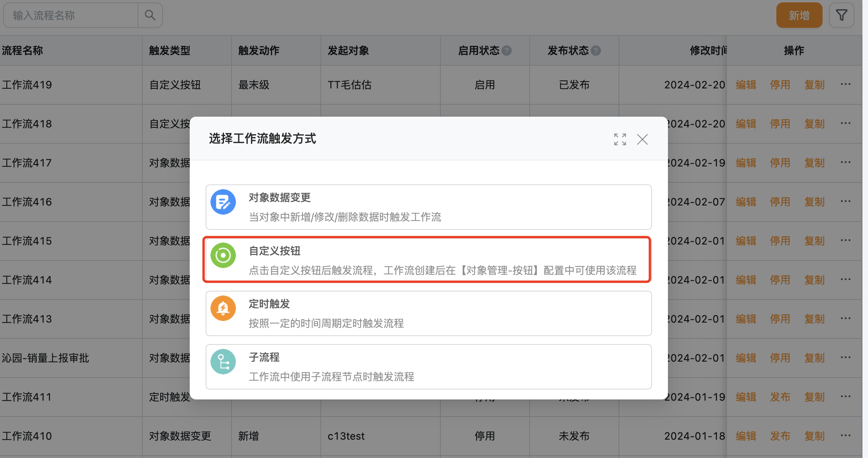Image resolution: width=868 pixels, height=458 pixels.
Task: Edit 工作流416
Action: point(746,202)
